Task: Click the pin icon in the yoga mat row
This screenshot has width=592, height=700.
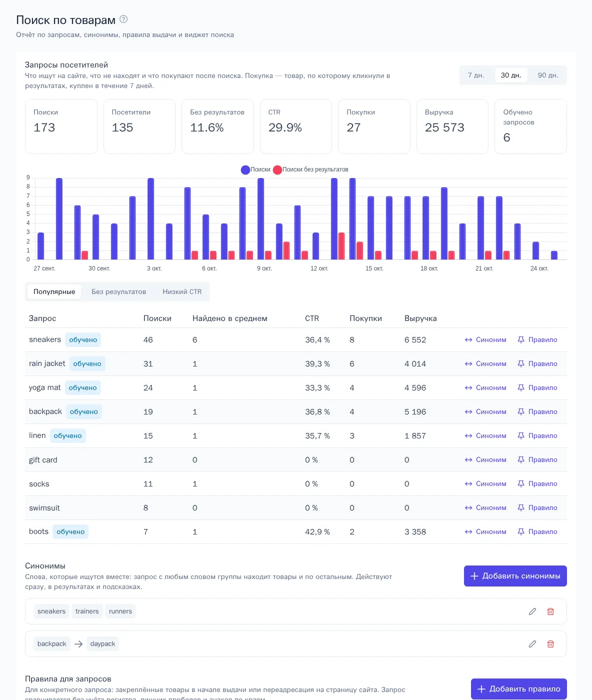Action: (x=521, y=388)
